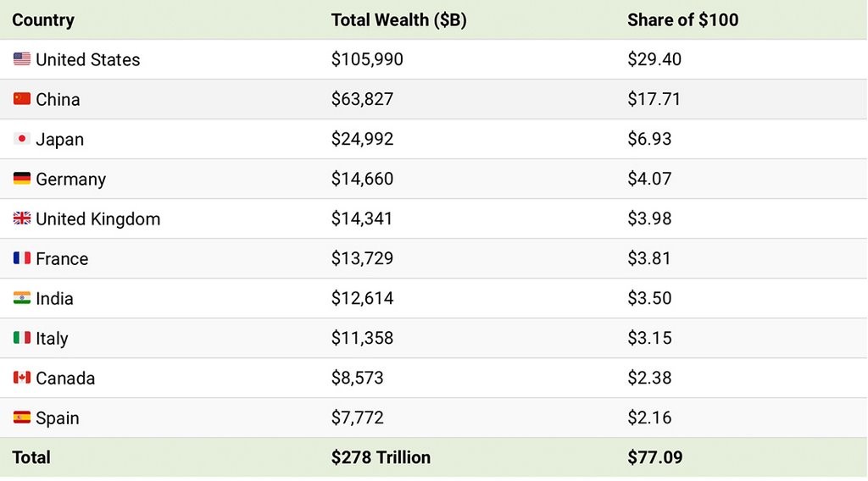The image size is (868, 481).
Task: Click the Canada flag icon
Action: (22, 378)
